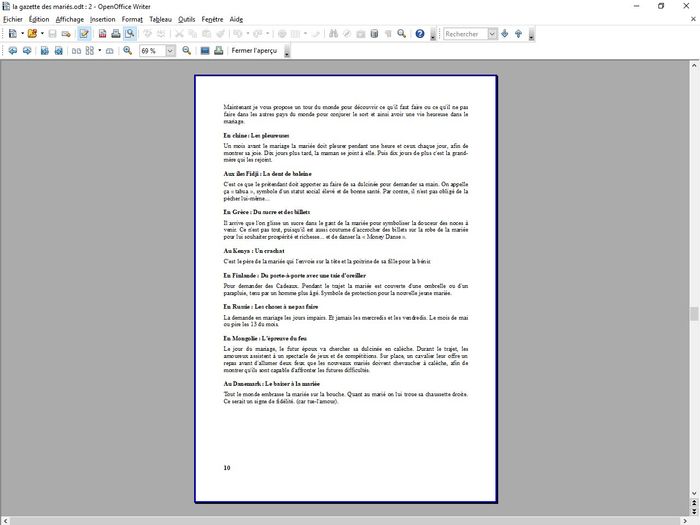
Task: Click heading 'Au Kenya : Un crachat'
Action: [x=254, y=251]
